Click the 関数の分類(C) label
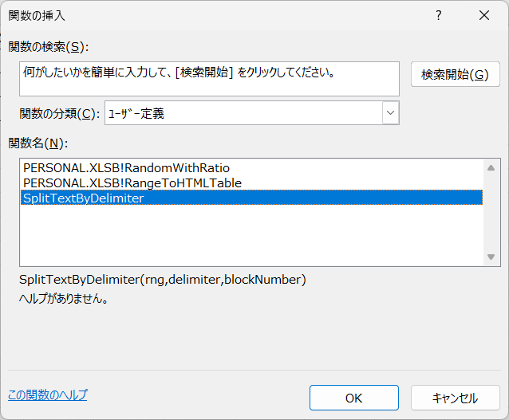This screenshot has width=509, height=420. pyautogui.click(x=59, y=113)
